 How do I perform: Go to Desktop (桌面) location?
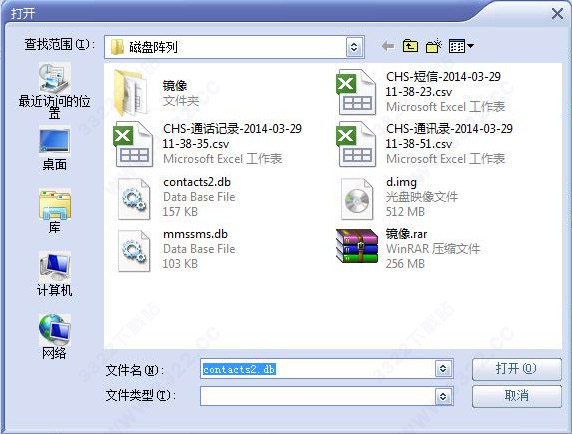[54, 149]
